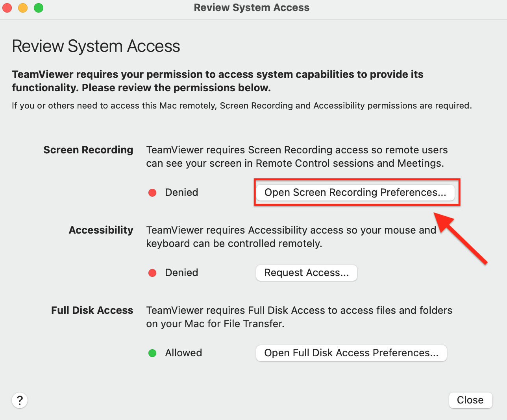The image size is (507, 420).
Task: Open Full Disk Access Preferences
Action: point(351,353)
